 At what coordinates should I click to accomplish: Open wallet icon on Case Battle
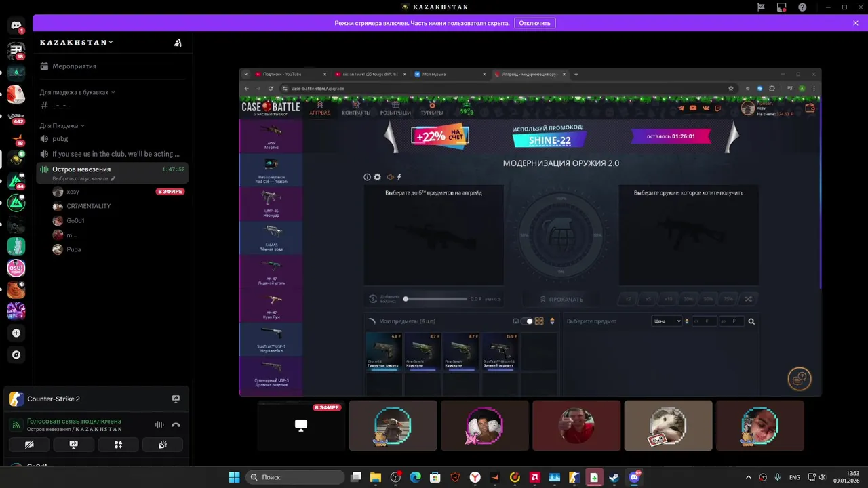[810, 108]
